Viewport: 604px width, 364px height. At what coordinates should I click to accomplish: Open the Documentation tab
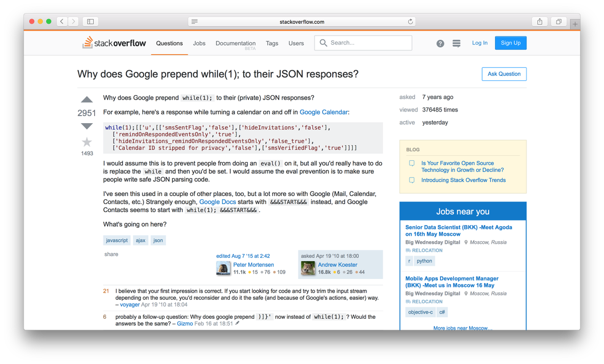[x=236, y=43]
